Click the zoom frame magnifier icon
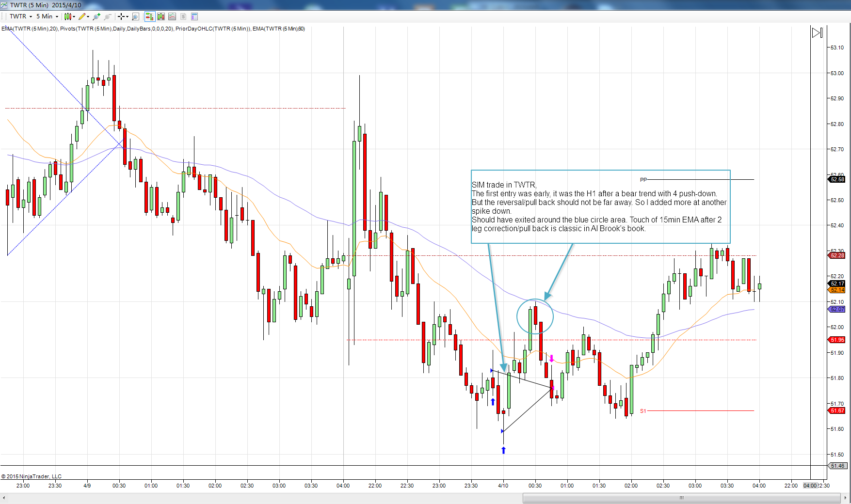 [x=135, y=16]
